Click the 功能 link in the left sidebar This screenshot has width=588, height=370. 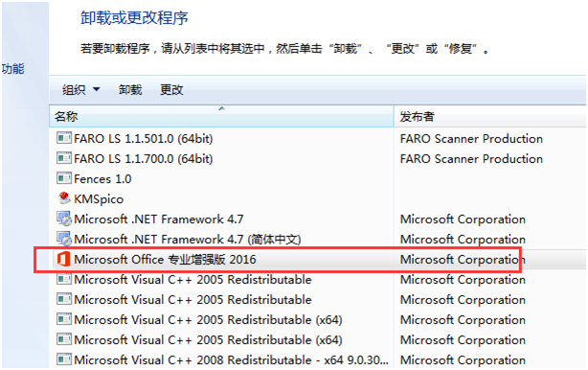pyautogui.click(x=13, y=69)
